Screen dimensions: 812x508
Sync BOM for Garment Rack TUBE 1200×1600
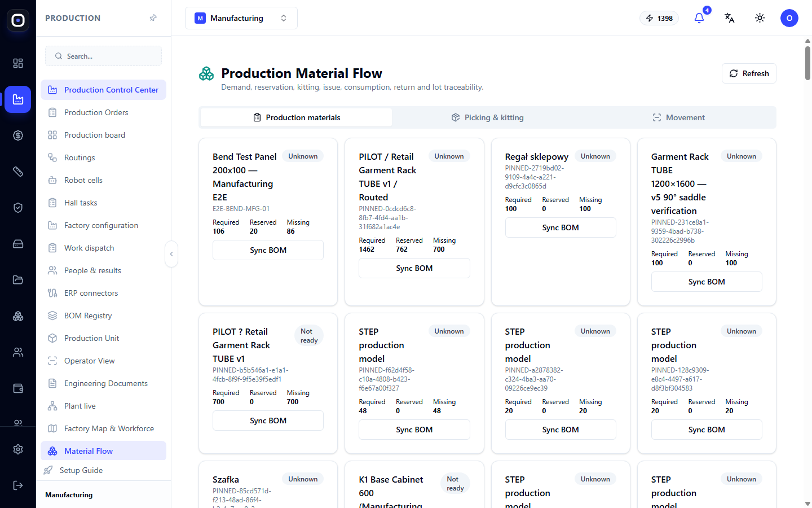tap(707, 282)
